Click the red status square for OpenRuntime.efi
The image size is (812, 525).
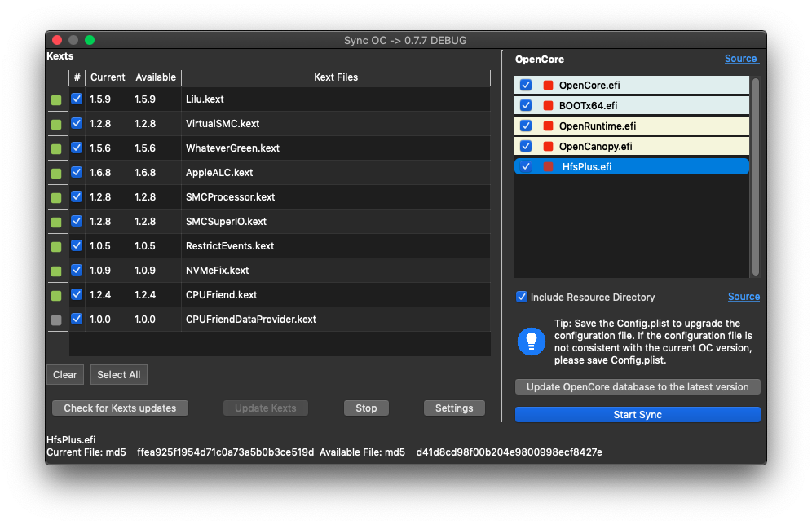[548, 126]
